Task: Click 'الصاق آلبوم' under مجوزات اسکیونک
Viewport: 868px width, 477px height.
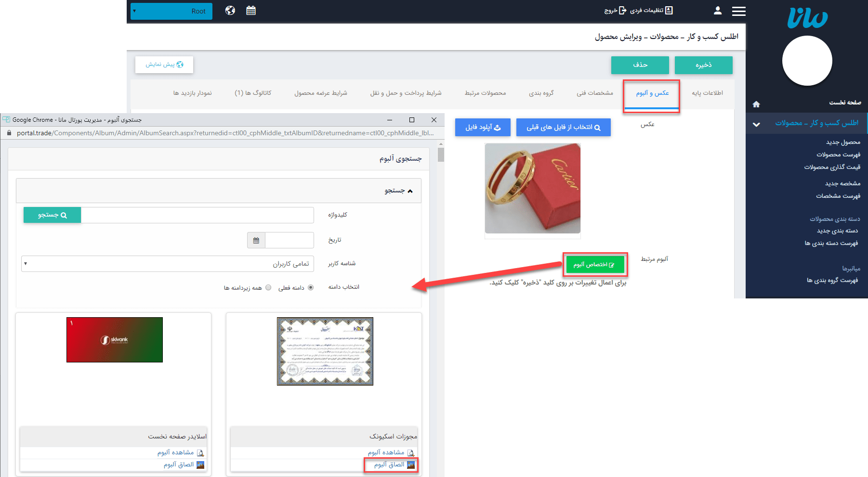Action: [389, 464]
